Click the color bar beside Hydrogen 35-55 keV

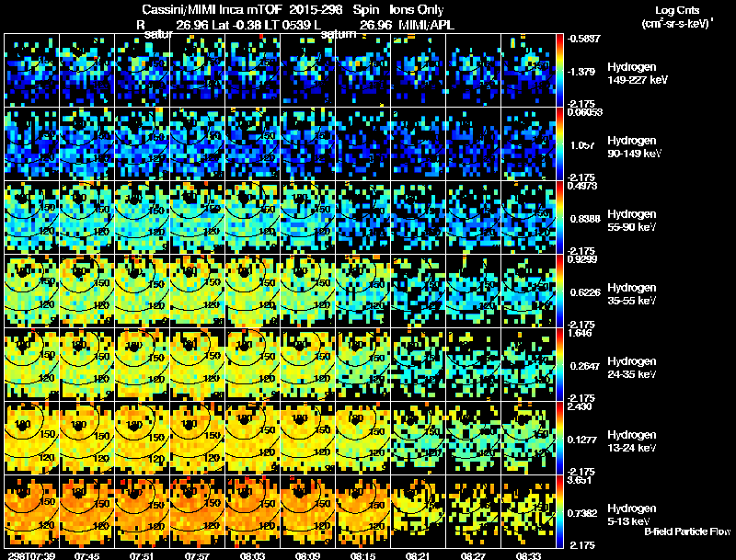[559, 291]
